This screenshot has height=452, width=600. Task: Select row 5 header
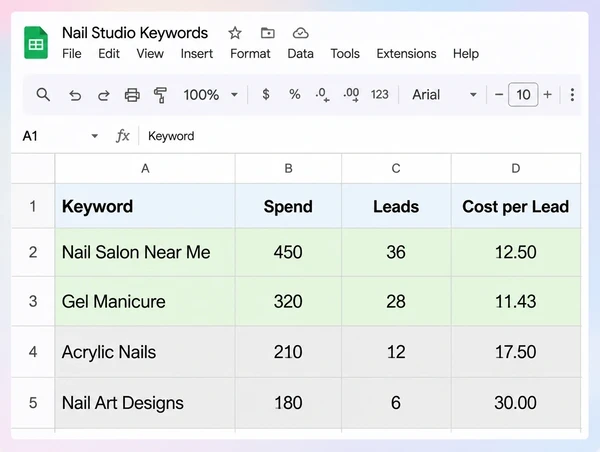[x=33, y=403]
